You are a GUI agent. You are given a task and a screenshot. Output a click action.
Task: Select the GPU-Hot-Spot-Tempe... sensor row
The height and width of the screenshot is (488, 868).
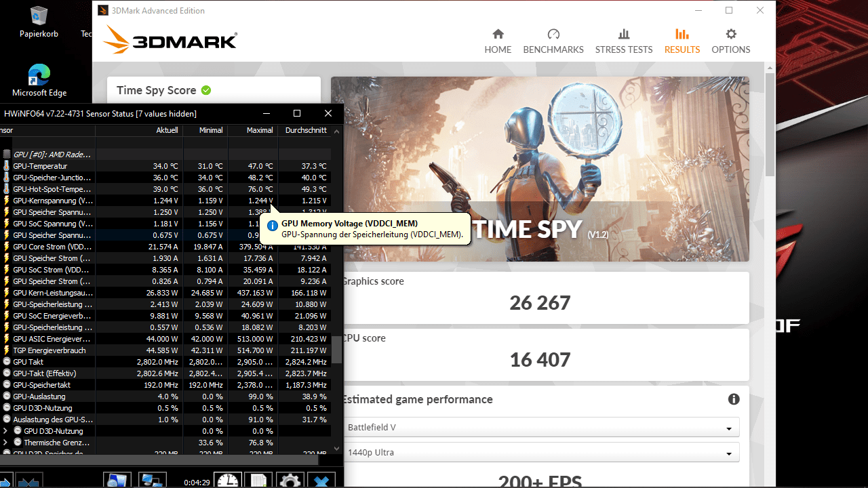click(x=165, y=189)
